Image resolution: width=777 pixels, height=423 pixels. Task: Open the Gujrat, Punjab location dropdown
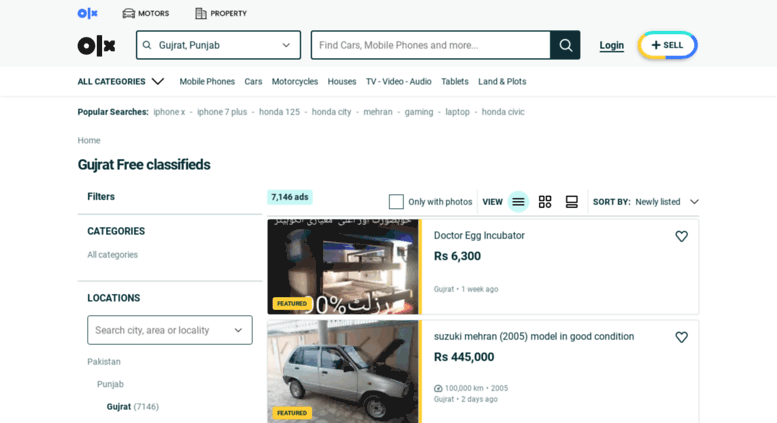click(x=219, y=45)
